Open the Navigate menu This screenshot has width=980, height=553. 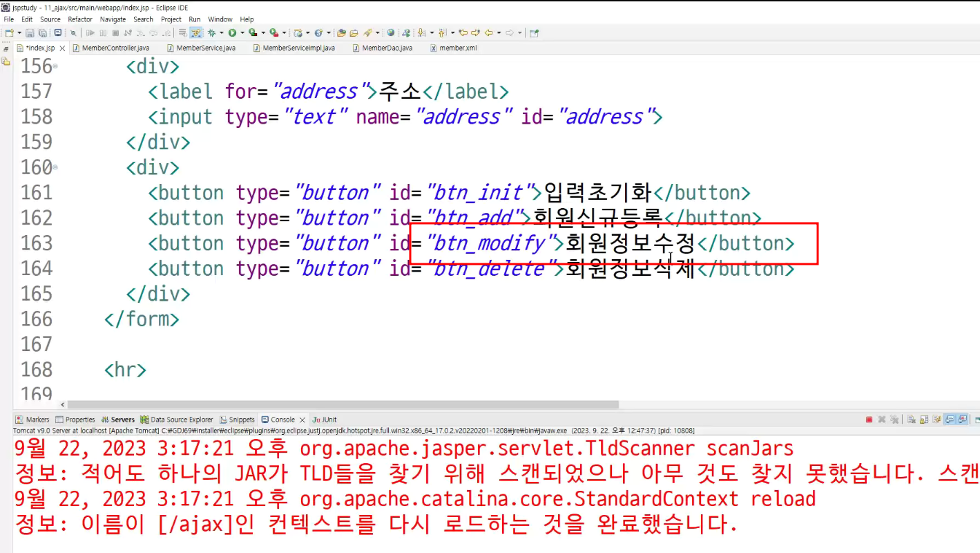tap(113, 19)
